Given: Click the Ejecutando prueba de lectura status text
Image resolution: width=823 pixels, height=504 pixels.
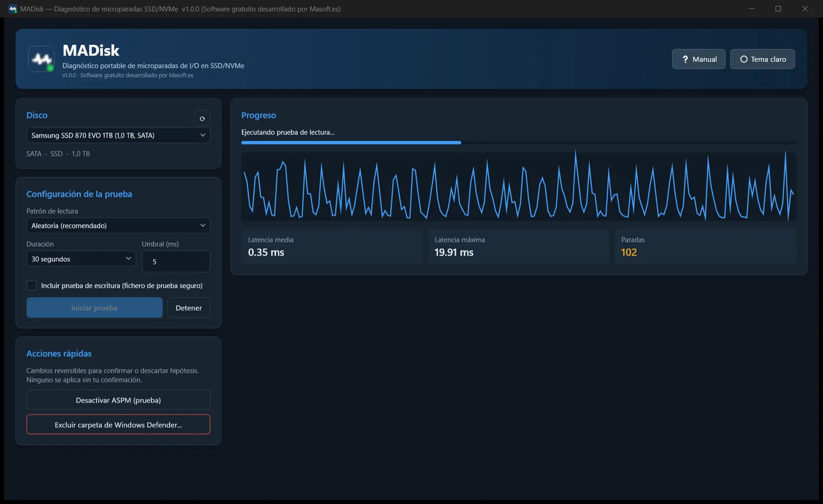Looking at the screenshot, I should pyautogui.click(x=288, y=132).
